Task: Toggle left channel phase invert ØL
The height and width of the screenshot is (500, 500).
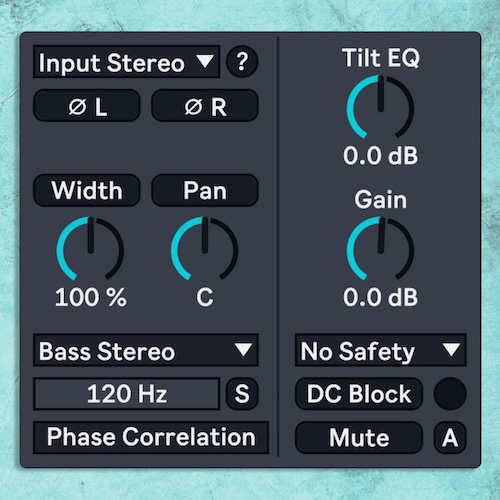Action: 87,106
